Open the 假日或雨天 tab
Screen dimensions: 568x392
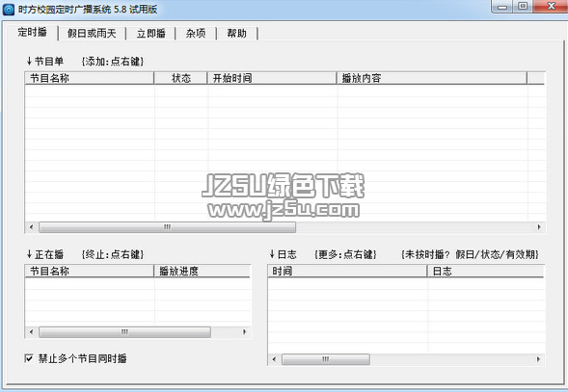pos(92,34)
